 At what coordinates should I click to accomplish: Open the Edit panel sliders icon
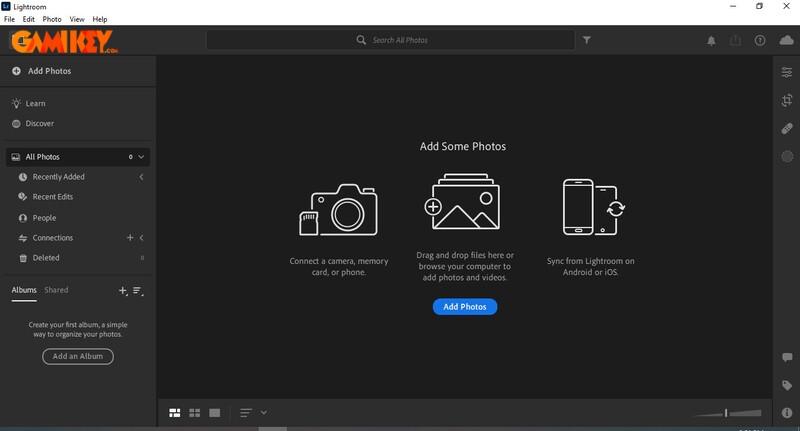tap(787, 72)
